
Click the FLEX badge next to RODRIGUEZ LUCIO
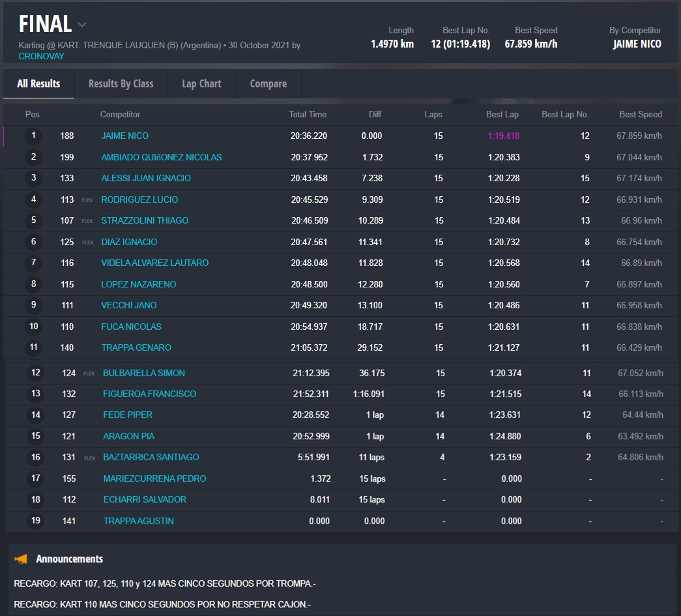(87, 200)
